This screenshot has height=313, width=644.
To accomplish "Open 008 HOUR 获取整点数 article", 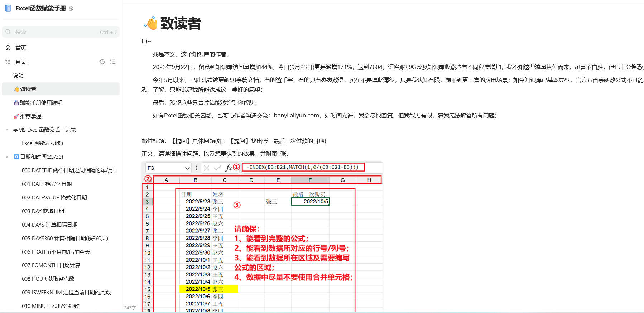I will pyautogui.click(x=48, y=279).
